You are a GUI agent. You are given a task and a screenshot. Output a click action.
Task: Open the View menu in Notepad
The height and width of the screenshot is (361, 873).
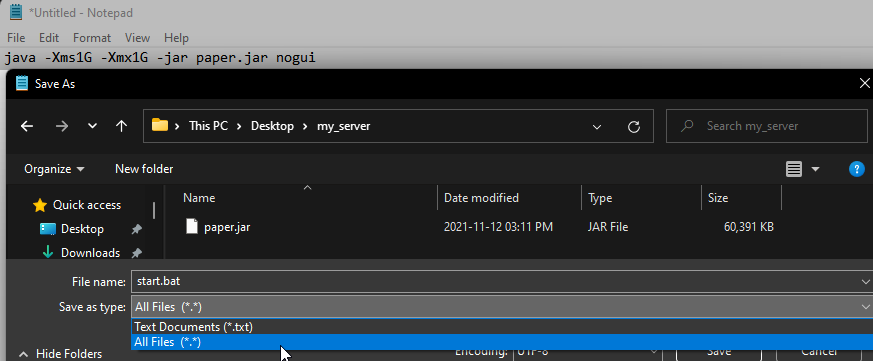(x=137, y=38)
